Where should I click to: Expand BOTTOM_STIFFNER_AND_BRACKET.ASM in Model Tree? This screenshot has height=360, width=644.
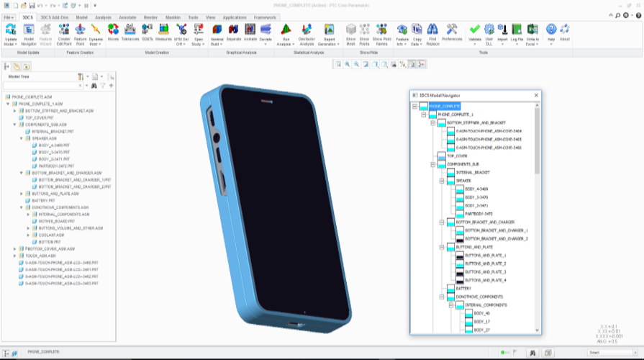click(15, 111)
